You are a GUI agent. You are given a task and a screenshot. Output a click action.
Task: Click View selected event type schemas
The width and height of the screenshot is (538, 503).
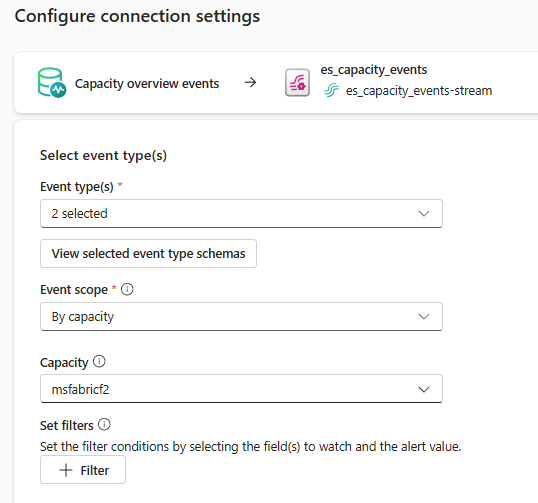click(148, 254)
